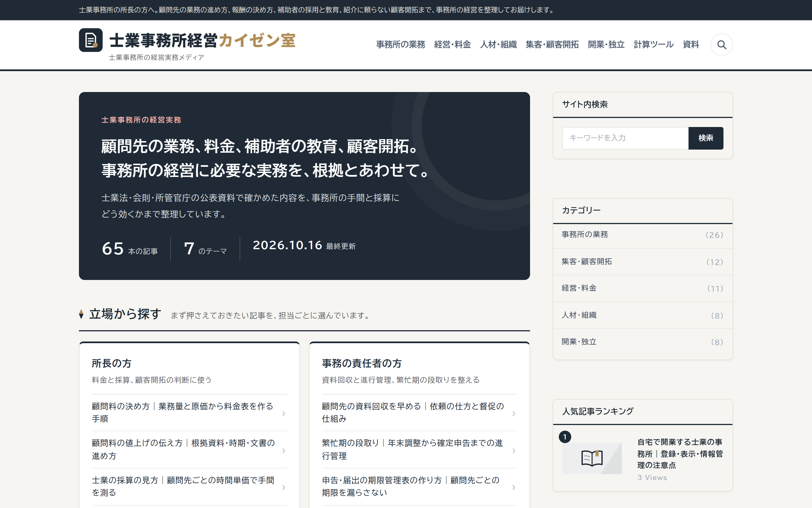Click the 士業事務所経営カイゼン室 site title
Viewport: 812px width, 508px height.
tap(202, 40)
